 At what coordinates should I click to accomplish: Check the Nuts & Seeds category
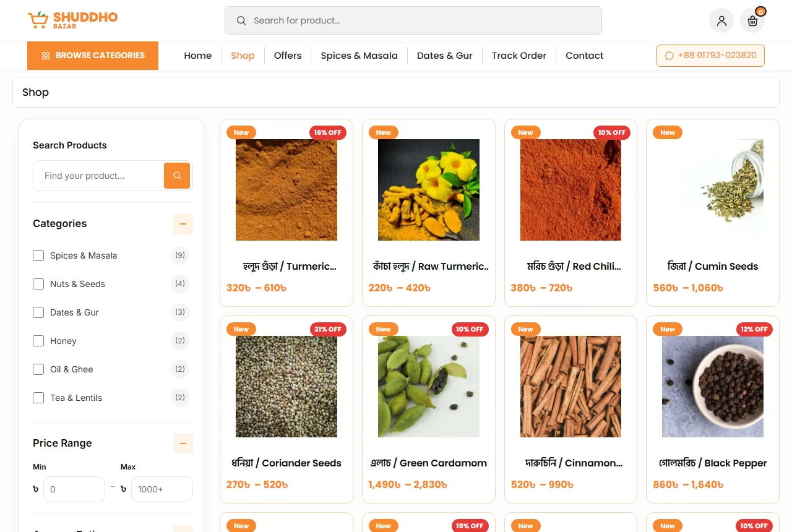pos(38,284)
